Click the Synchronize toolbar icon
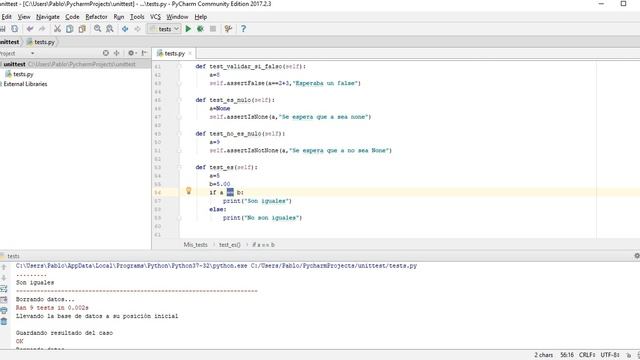This screenshot has width=640, height=360. point(15,29)
